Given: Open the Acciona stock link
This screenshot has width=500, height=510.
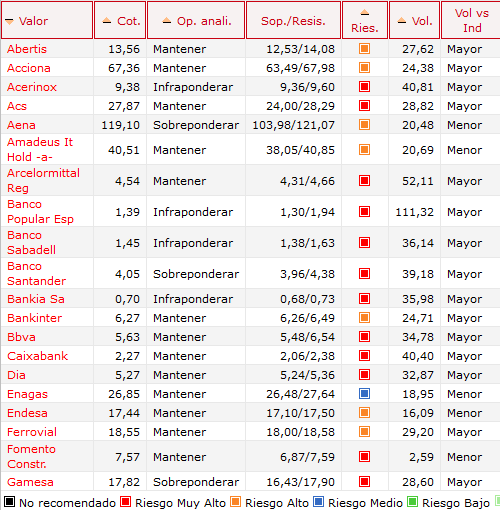Looking at the screenshot, I should click(x=29, y=68).
